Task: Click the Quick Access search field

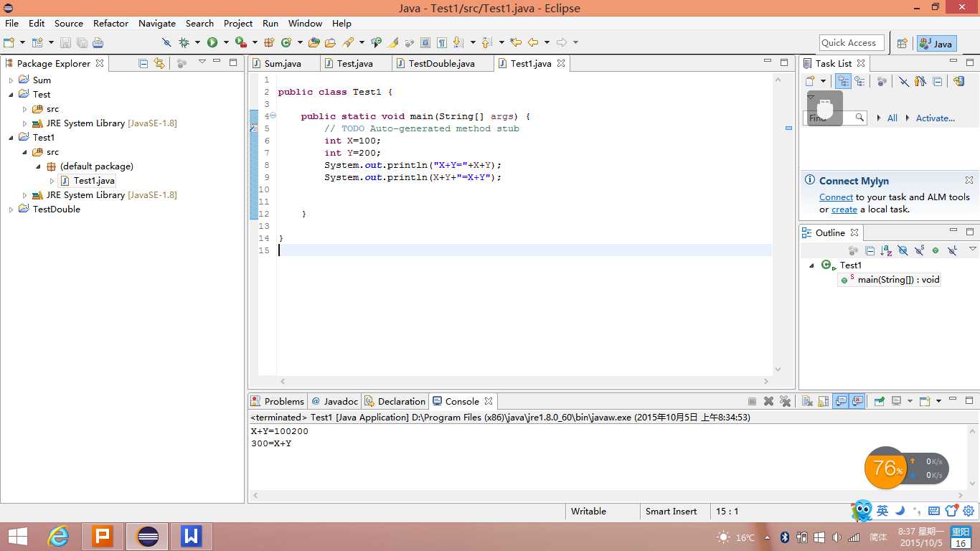Action: (852, 43)
